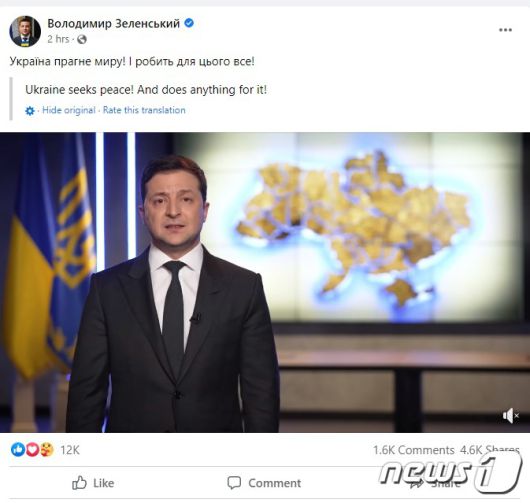Click the Comment button
The height and width of the screenshot is (503, 530).
click(x=264, y=483)
